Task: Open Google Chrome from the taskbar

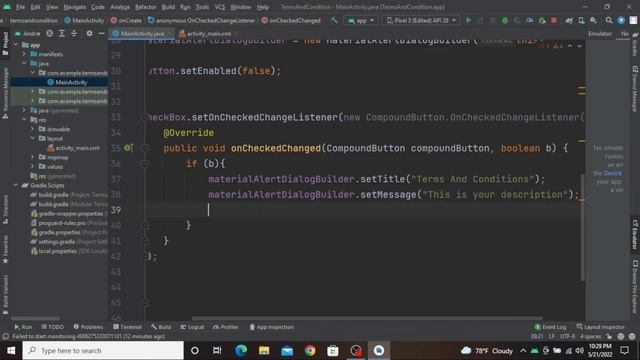Action: (x=310, y=351)
